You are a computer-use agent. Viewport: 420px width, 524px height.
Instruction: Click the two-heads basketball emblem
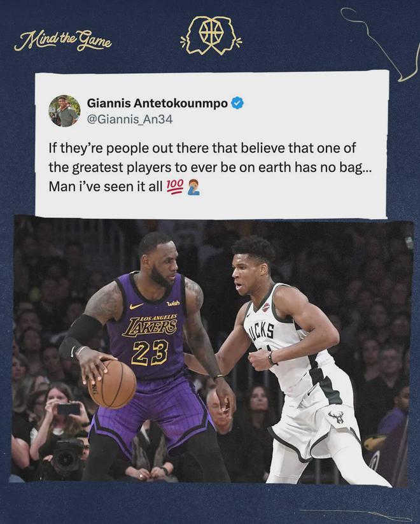tap(211, 35)
